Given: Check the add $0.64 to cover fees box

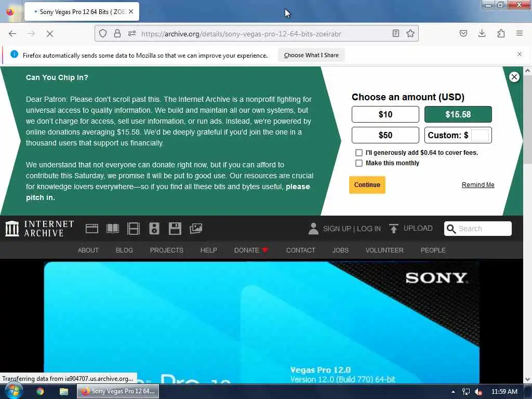Looking at the screenshot, I should pos(359,153).
